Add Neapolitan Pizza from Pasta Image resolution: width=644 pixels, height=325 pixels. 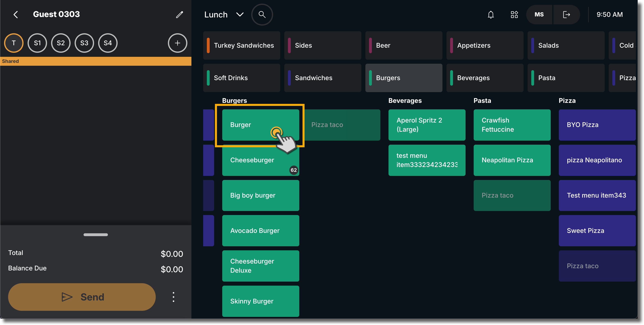pyautogui.click(x=512, y=160)
